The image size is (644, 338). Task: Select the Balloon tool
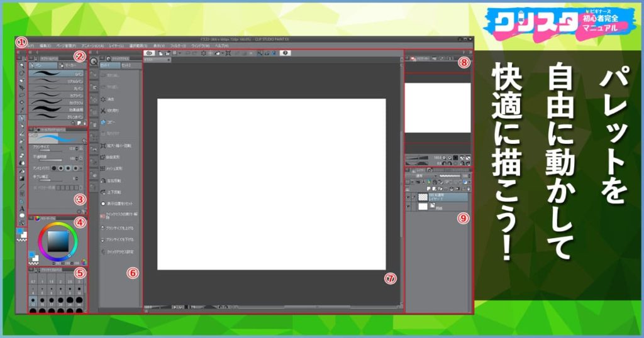(22, 215)
